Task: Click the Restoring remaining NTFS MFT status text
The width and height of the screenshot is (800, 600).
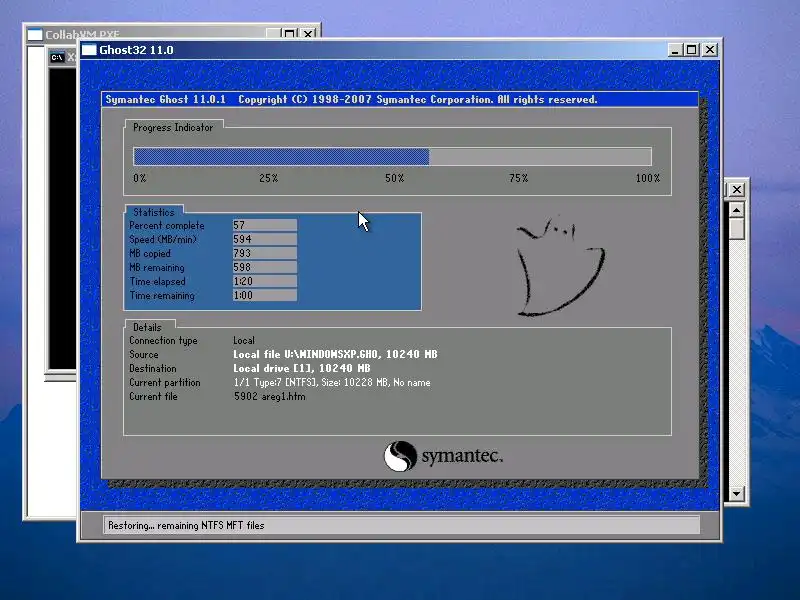Action: (x=186, y=526)
